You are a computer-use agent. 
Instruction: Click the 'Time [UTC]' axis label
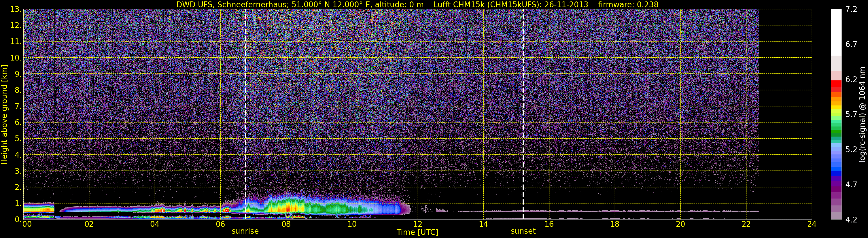pyautogui.click(x=417, y=232)
